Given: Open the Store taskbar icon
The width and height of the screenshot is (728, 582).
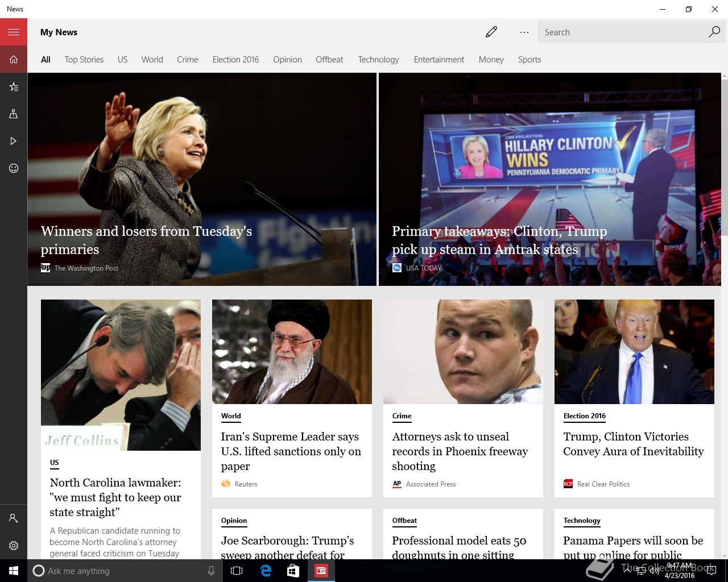Looking at the screenshot, I should tap(293, 571).
